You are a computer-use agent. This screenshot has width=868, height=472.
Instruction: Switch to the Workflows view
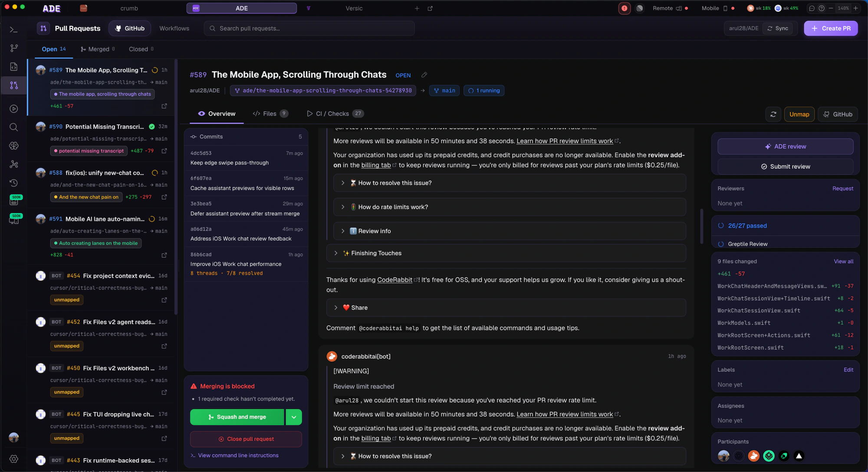174,29
